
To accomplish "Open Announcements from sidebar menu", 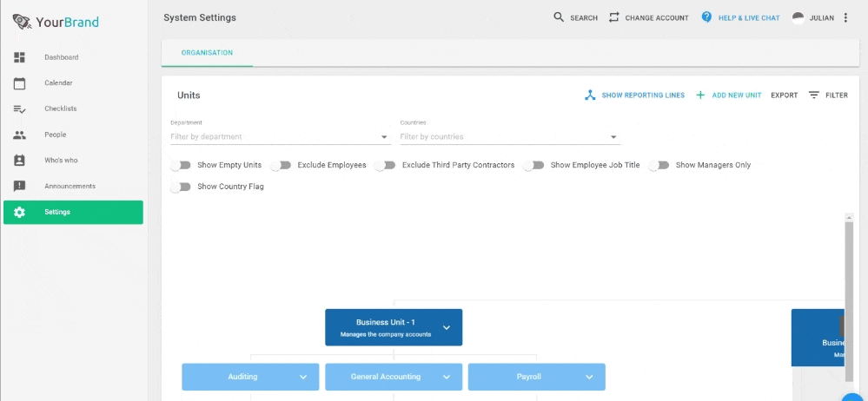I will tap(73, 186).
